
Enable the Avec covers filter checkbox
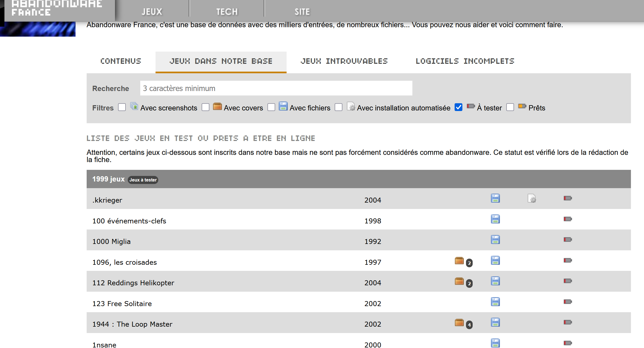tap(206, 107)
